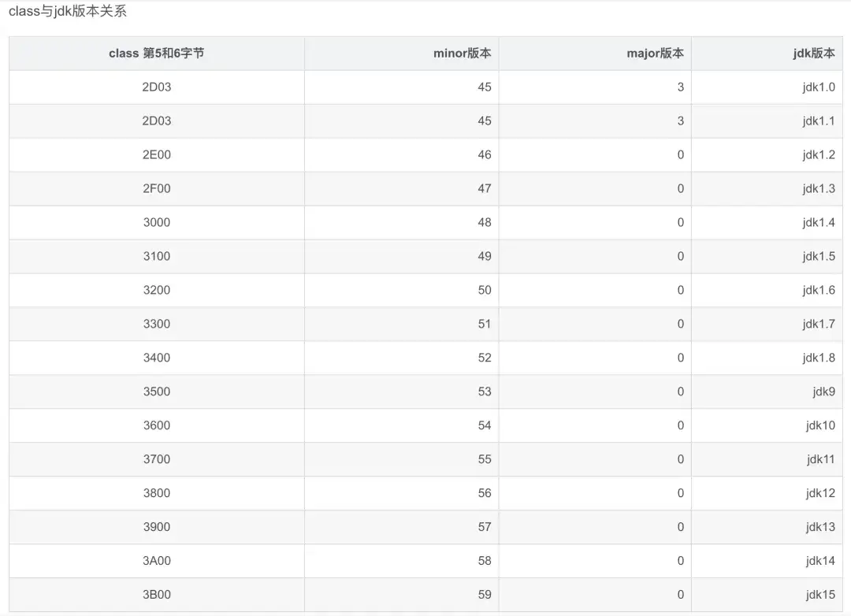851x616 pixels.
Task: Click the '3400' byte value
Action: (156, 358)
